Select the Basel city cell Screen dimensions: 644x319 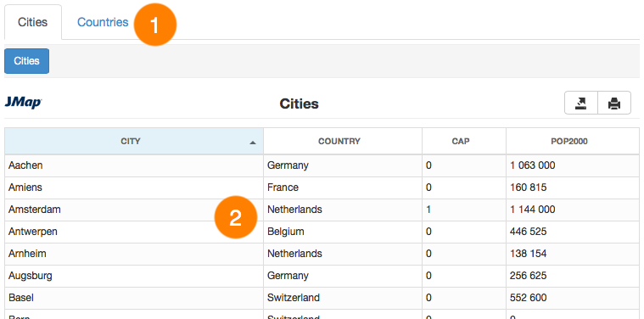134,298
